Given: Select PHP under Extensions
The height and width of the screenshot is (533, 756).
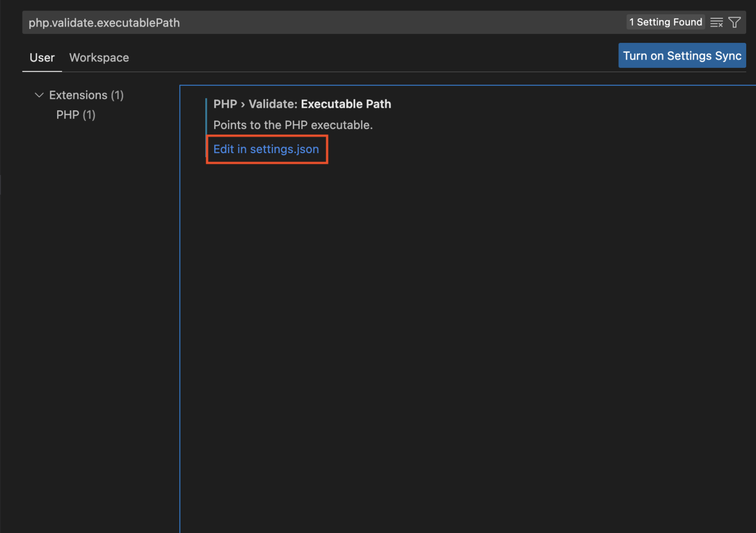Looking at the screenshot, I should 75,115.
